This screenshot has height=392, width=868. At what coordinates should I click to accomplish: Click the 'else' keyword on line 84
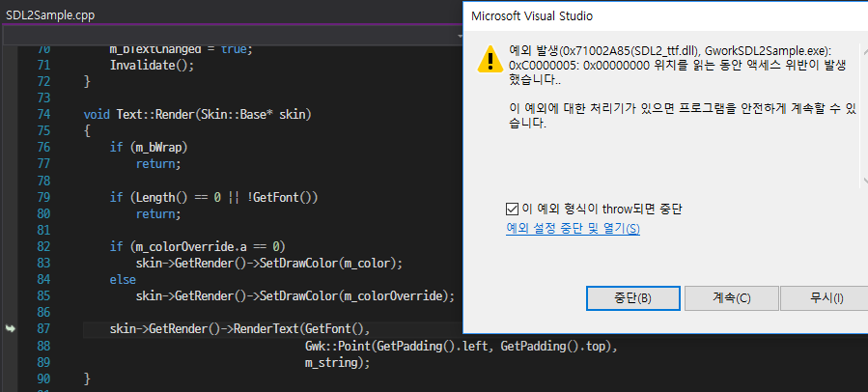(x=123, y=280)
